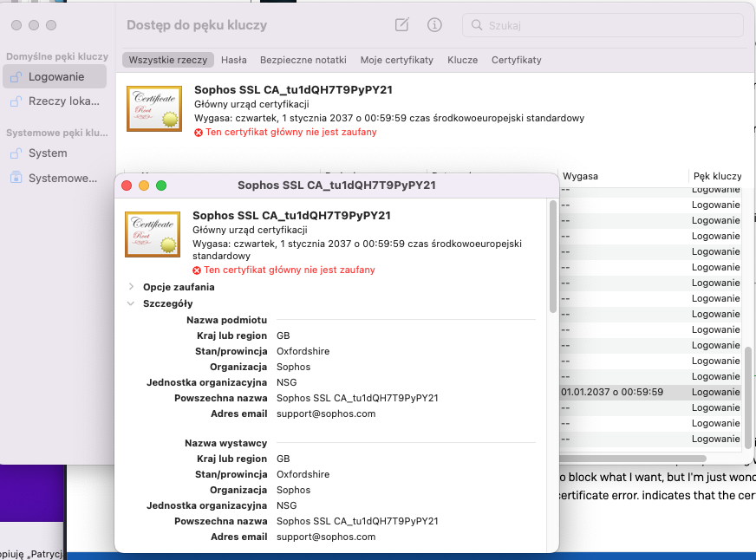This screenshot has width=756, height=560.
Task: Click the keychain list's horizontal scrollbar
Action: [x=633, y=459]
